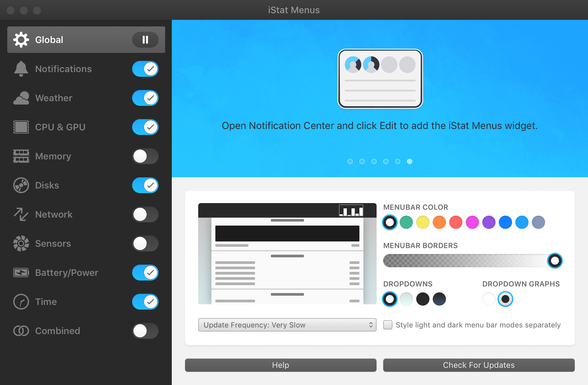Click the CPU & GPU chip icon

click(21, 127)
